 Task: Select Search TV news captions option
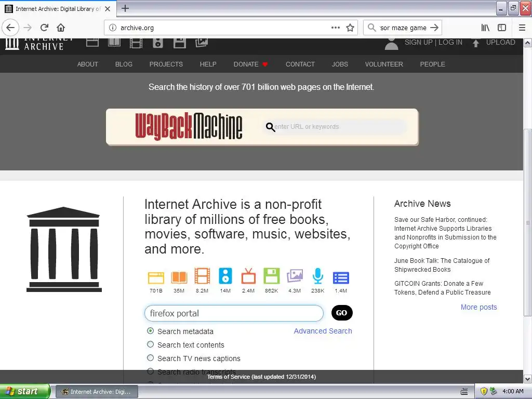[x=150, y=358]
